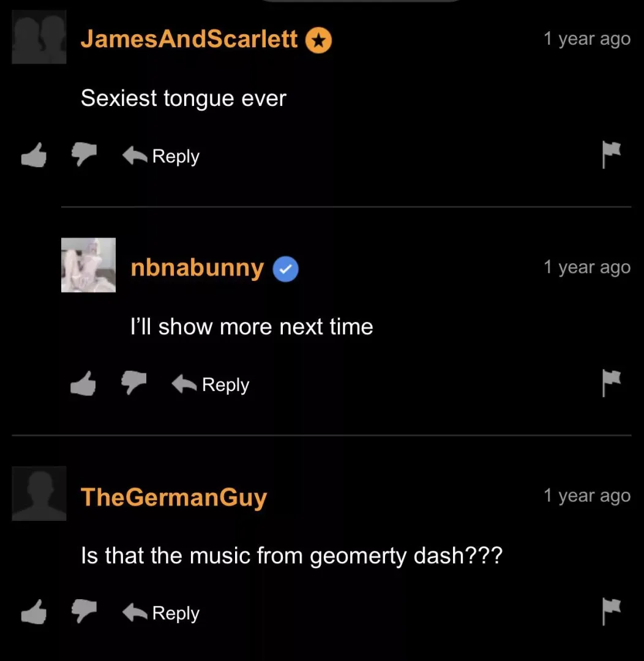The width and height of the screenshot is (644, 661).
Task: Dislike TheGermanGuy's comment
Action: [84, 611]
